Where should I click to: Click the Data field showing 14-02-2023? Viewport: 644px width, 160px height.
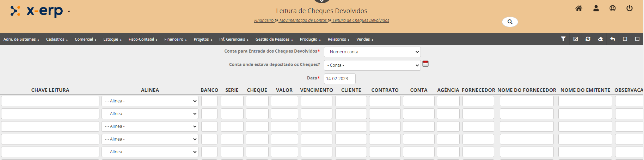tap(339, 79)
